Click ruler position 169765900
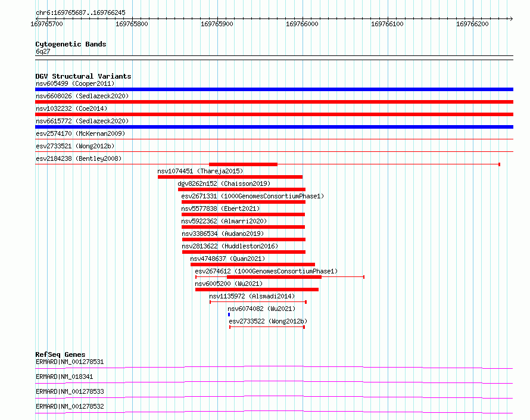Screen dimensions: 530x420 tap(217, 24)
